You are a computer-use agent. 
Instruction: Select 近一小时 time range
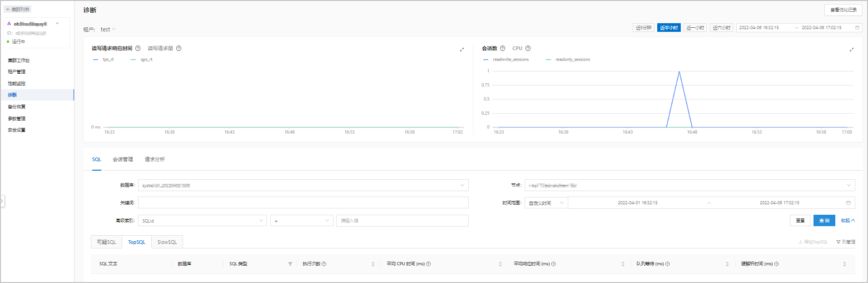(695, 28)
